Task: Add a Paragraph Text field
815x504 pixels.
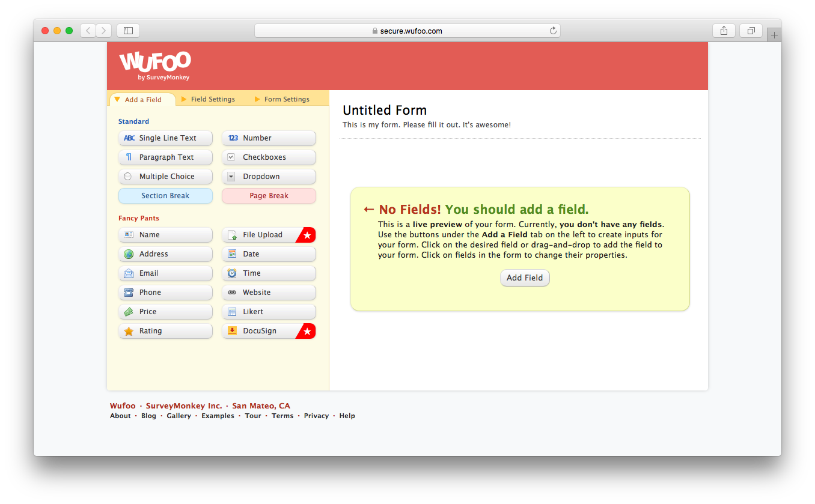Action: point(165,157)
